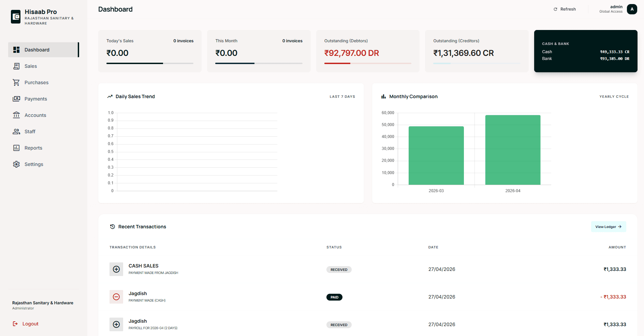
Task: Click the View Ledger button
Action: pos(609,227)
